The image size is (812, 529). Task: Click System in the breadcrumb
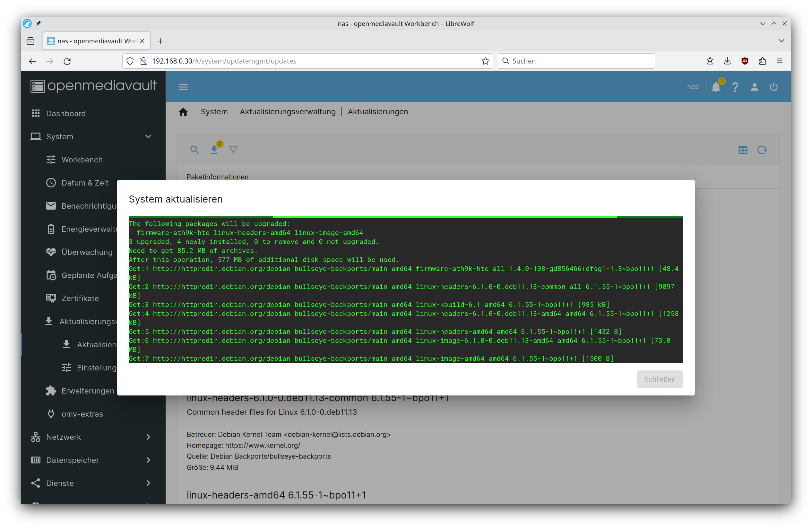click(214, 112)
